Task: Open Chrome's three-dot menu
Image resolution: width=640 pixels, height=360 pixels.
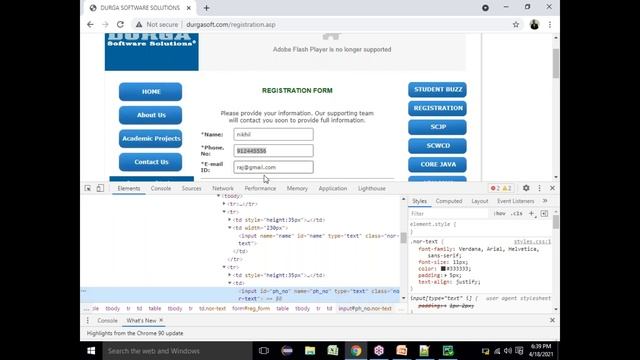Action: (x=550, y=24)
